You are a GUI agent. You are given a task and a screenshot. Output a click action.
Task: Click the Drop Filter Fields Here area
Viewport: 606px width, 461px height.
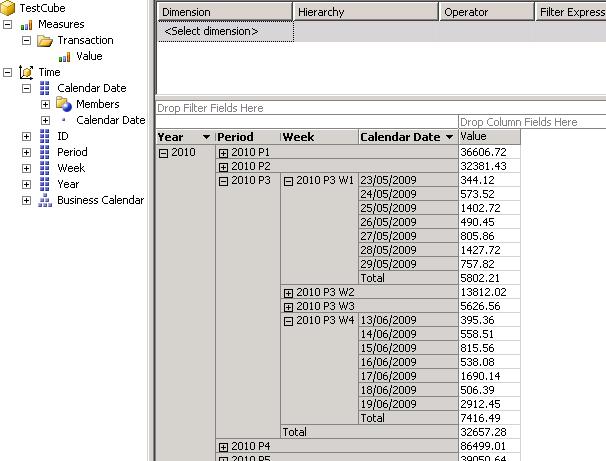[381, 108]
